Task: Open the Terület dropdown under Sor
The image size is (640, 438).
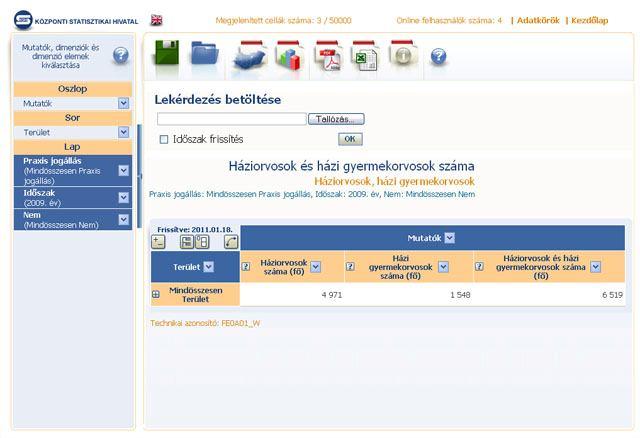Action: [123, 132]
